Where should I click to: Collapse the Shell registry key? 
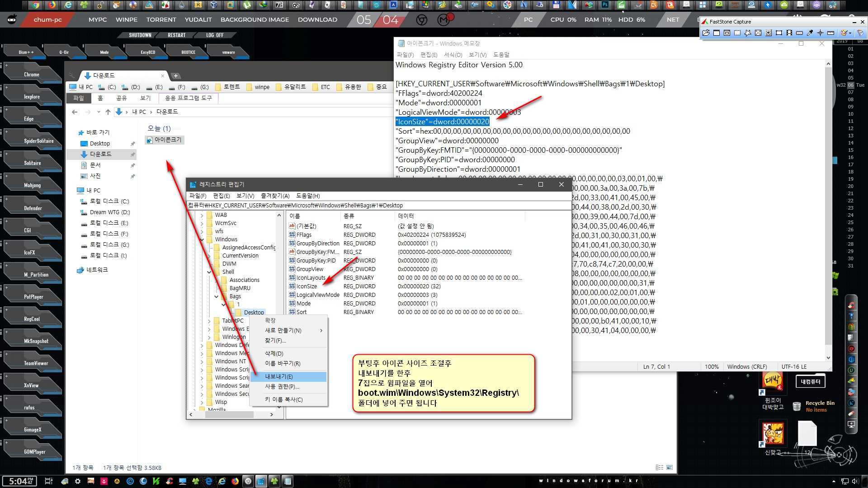(x=209, y=272)
